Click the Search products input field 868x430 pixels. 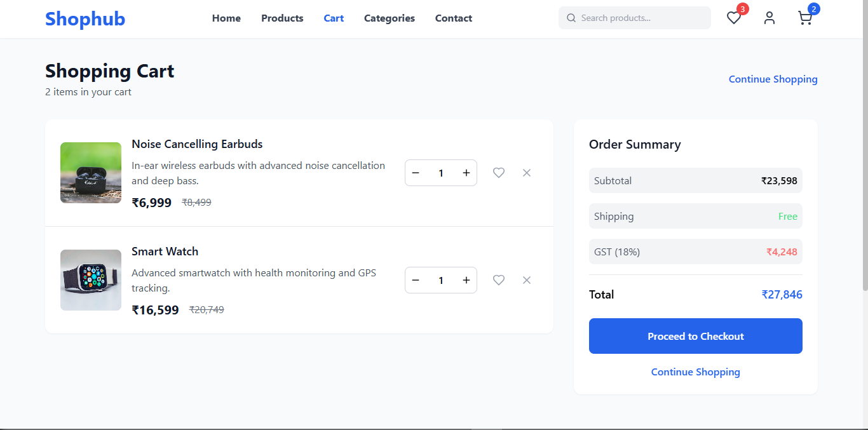click(x=642, y=18)
